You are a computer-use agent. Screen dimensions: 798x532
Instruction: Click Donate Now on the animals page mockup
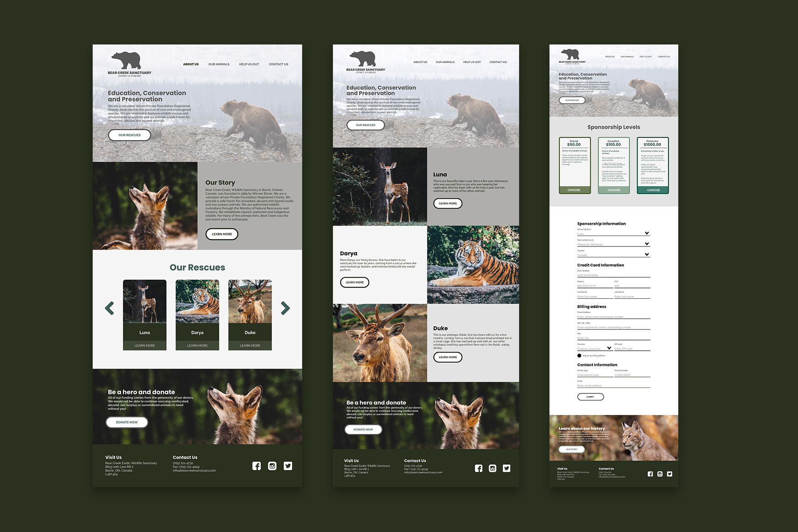tap(363, 429)
